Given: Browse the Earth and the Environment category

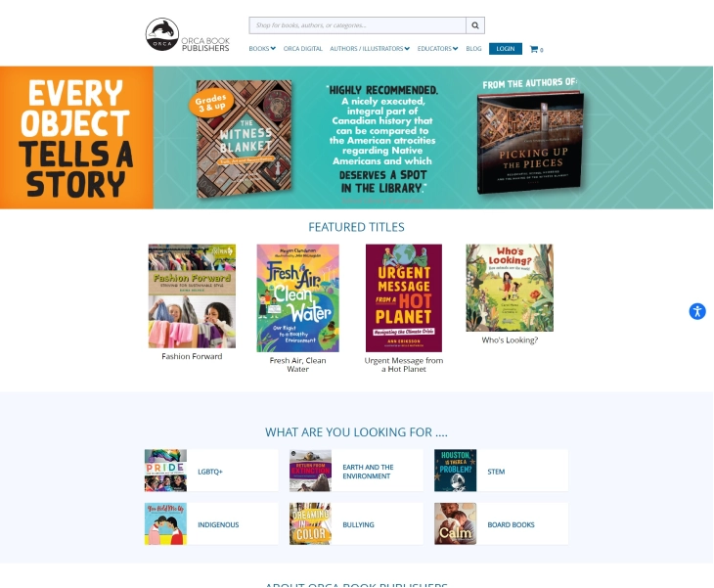Looking at the screenshot, I should pos(356,471).
